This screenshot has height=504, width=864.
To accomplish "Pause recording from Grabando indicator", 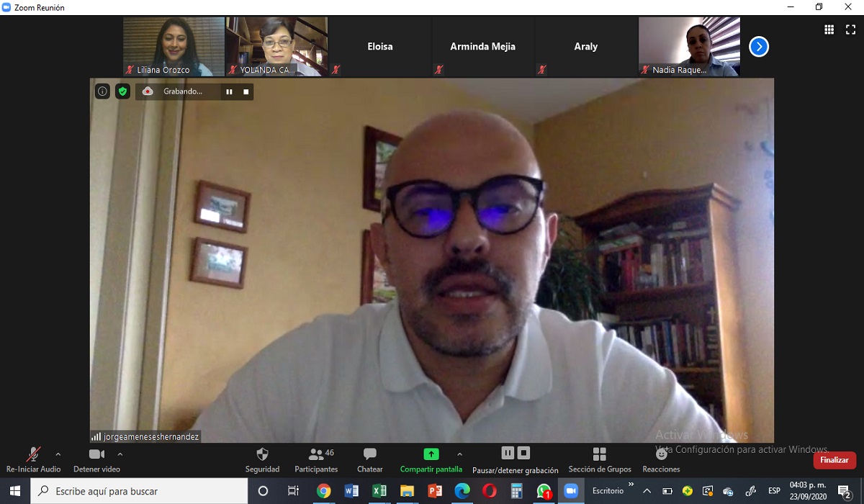I will click(x=229, y=91).
